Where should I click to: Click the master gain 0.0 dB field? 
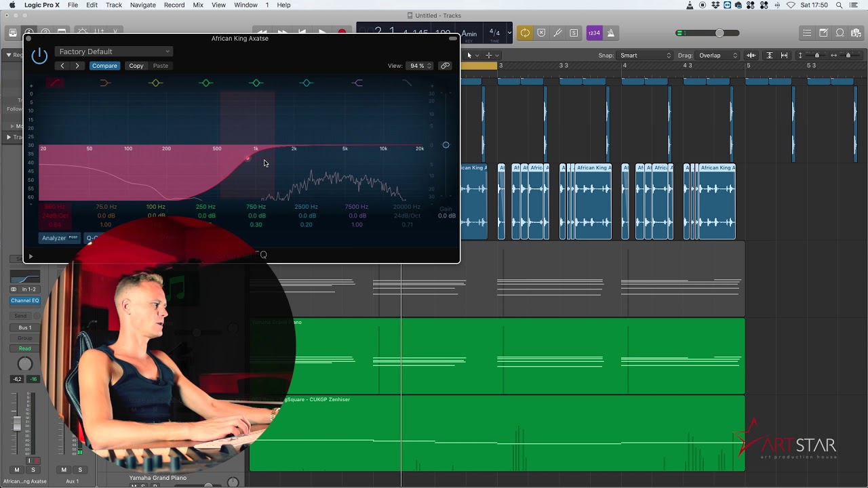pos(447,216)
